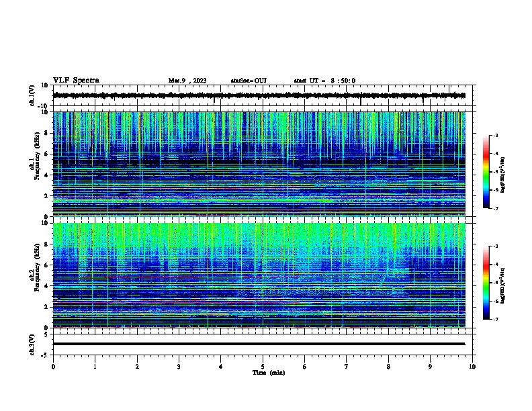This screenshot has height=411, width=532.
Task: Click the station=OUI header label
Action: coord(249,81)
